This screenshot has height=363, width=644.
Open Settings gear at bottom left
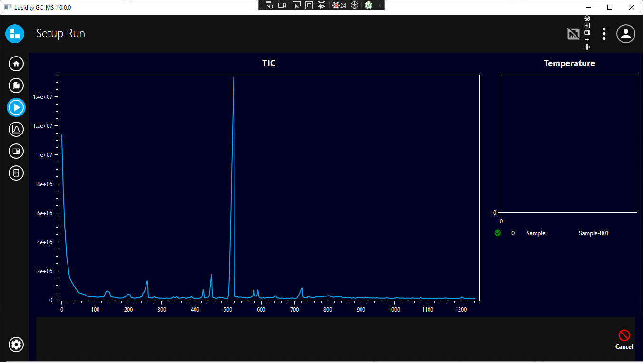[x=16, y=344]
